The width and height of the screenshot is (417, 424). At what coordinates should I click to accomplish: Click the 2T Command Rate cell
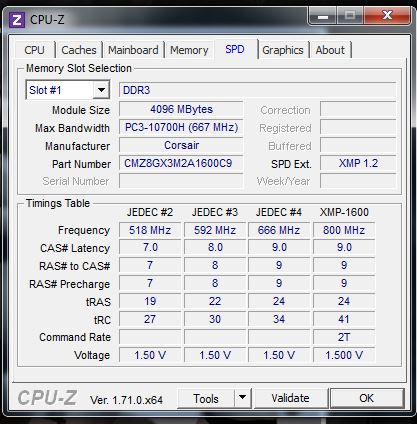(x=344, y=337)
